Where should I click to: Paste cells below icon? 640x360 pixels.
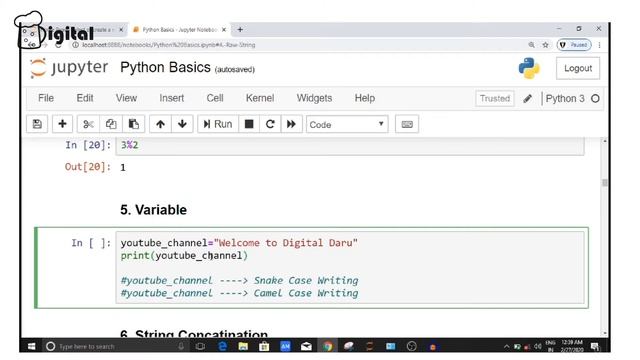(134, 124)
